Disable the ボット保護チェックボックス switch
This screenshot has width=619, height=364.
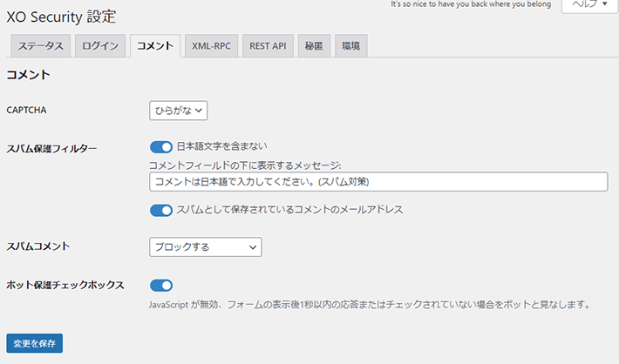(x=161, y=285)
